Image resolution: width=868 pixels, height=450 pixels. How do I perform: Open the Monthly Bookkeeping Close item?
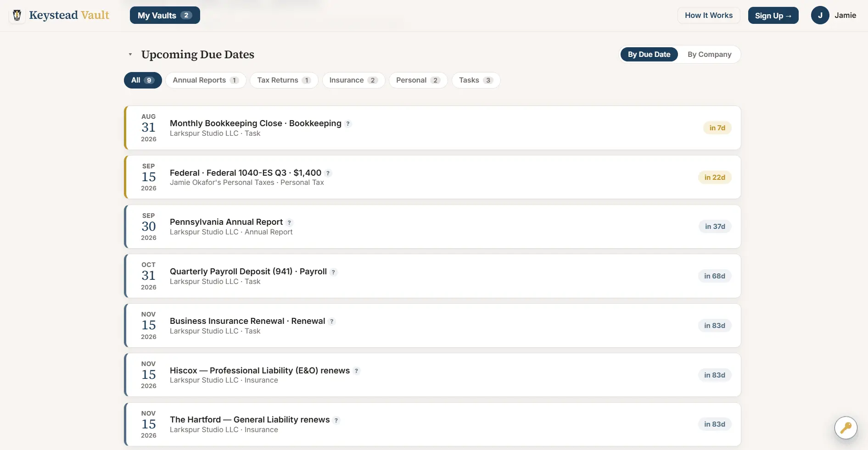point(432,128)
